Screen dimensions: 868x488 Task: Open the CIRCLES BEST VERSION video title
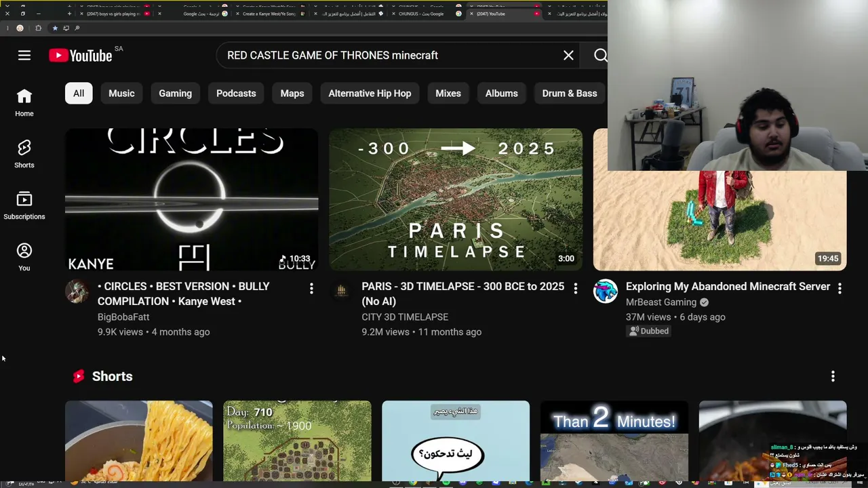click(184, 294)
